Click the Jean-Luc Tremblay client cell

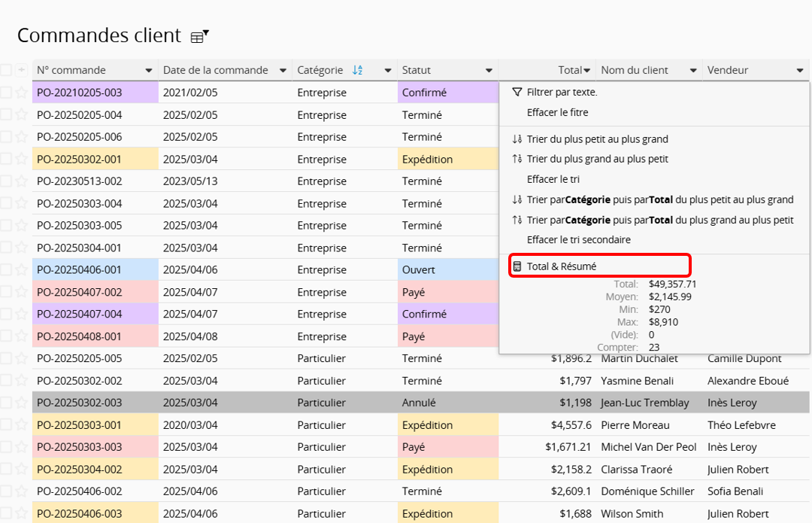(644, 403)
